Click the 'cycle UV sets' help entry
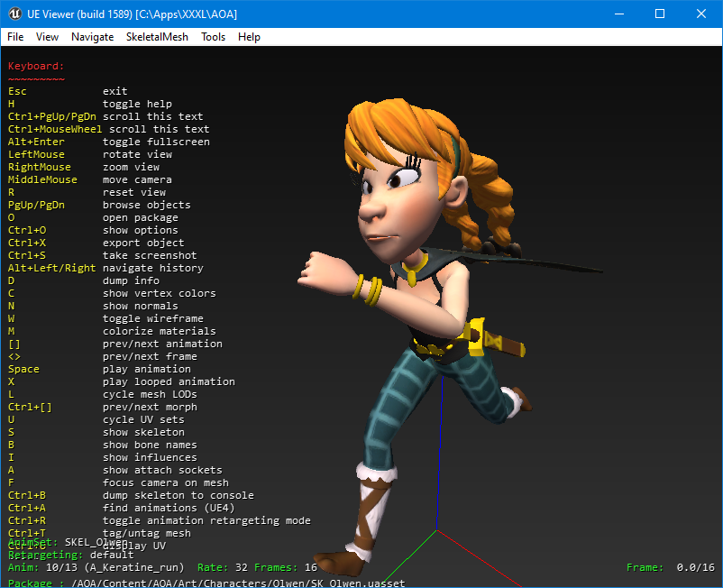Image resolution: width=723 pixels, height=588 pixels. (x=143, y=419)
